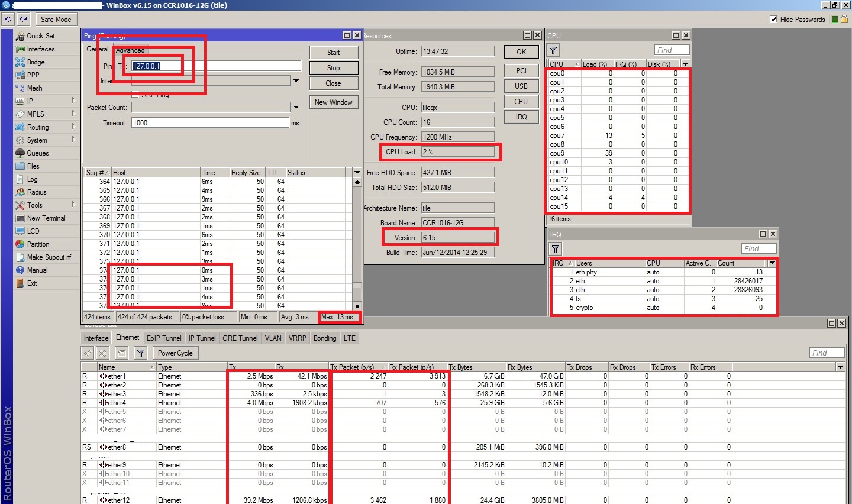This screenshot has height=504, width=852.
Task: Click the Redo arrow in the toolbar
Action: [x=23, y=20]
